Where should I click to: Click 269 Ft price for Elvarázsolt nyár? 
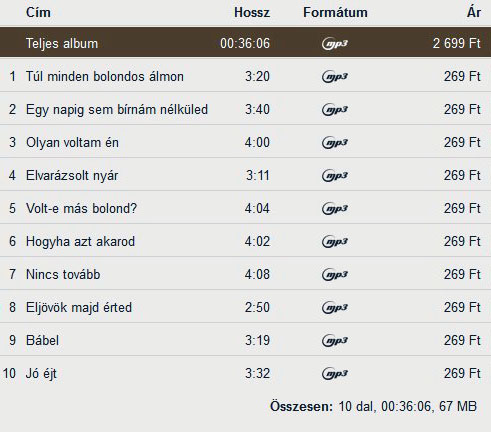[x=462, y=175]
